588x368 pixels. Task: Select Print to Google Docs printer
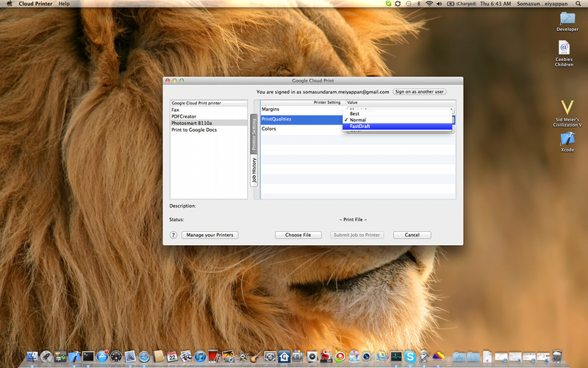point(194,130)
